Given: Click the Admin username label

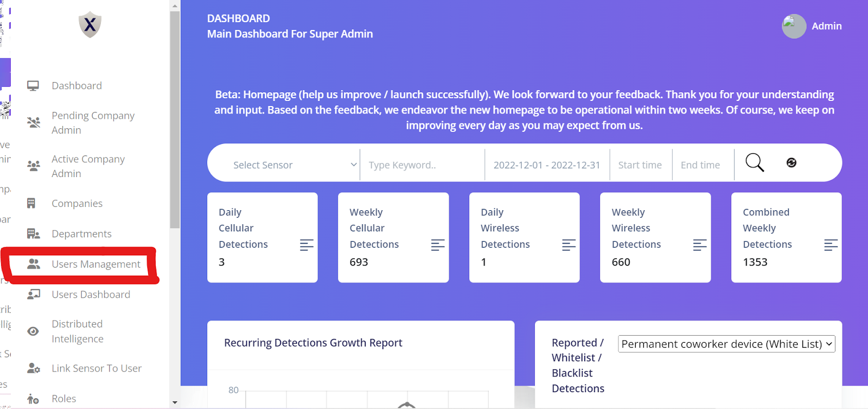Looking at the screenshot, I should 827,26.
